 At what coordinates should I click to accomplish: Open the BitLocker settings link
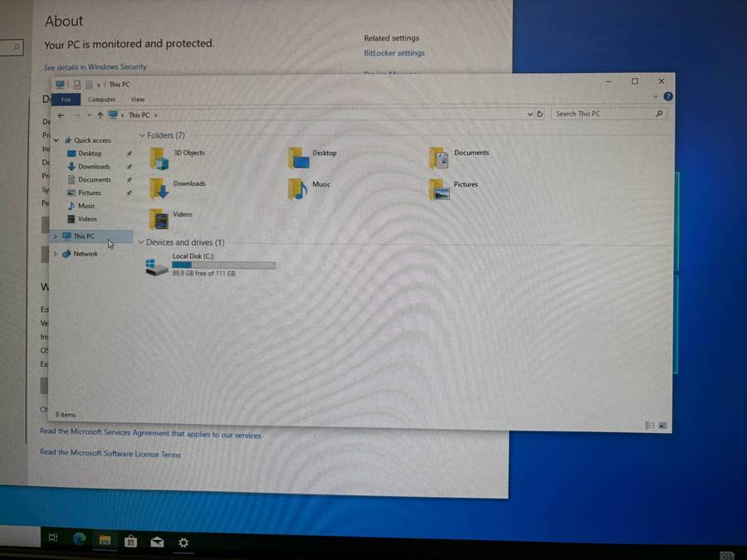(x=394, y=53)
